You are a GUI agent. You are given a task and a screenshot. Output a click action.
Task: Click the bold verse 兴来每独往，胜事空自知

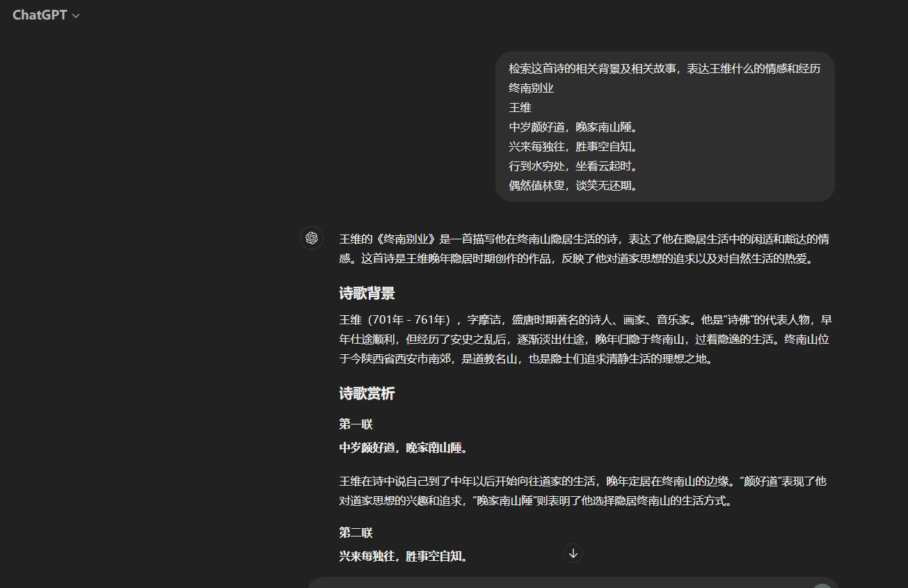click(x=402, y=556)
